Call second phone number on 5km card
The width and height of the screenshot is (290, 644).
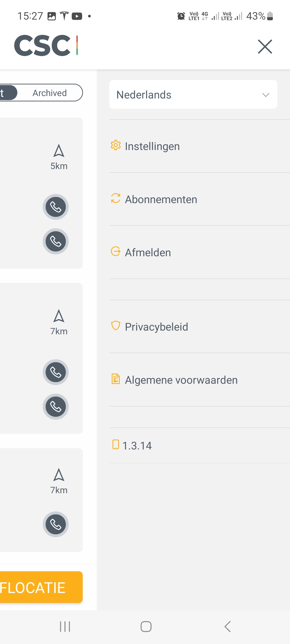[56, 241]
